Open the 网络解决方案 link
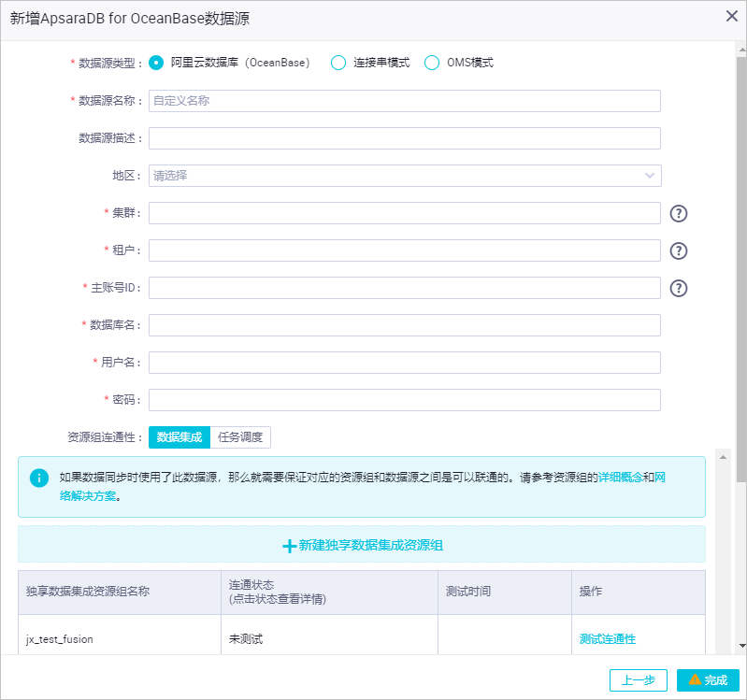This screenshot has height=700, width=747. coord(88,495)
